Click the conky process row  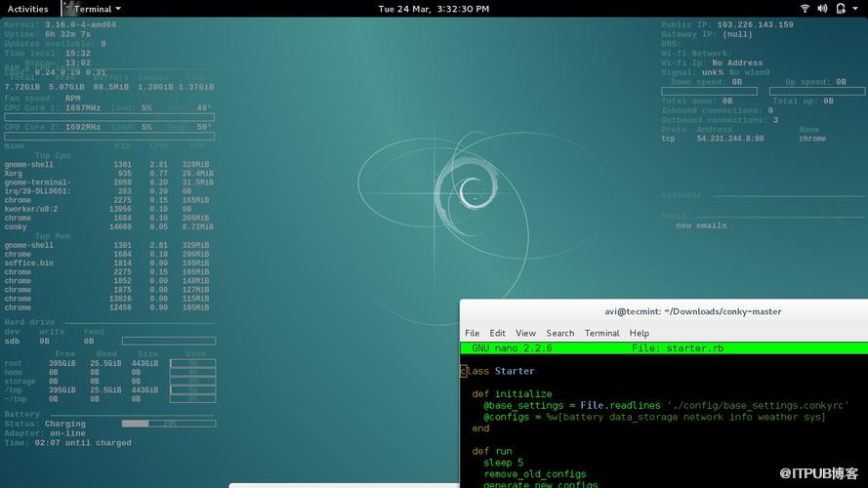click(109, 226)
